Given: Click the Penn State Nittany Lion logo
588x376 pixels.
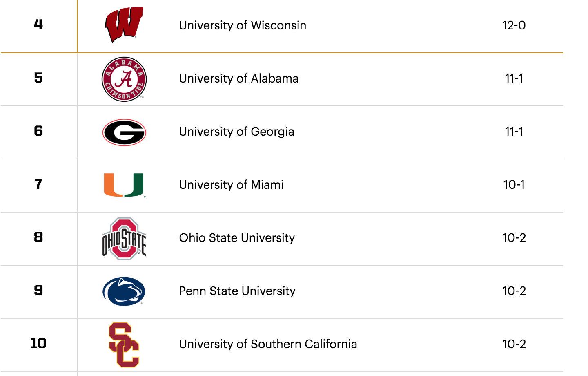Looking at the screenshot, I should (124, 291).
